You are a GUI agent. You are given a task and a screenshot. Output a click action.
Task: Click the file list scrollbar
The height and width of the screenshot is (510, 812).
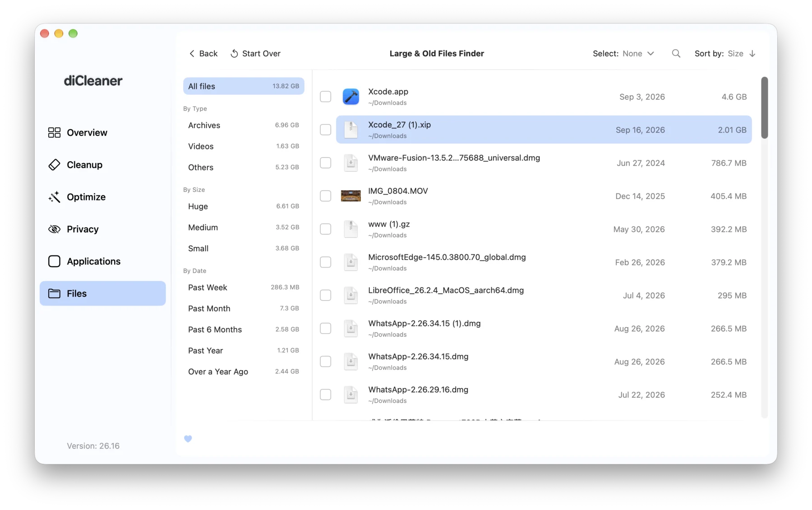pyautogui.click(x=764, y=108)
